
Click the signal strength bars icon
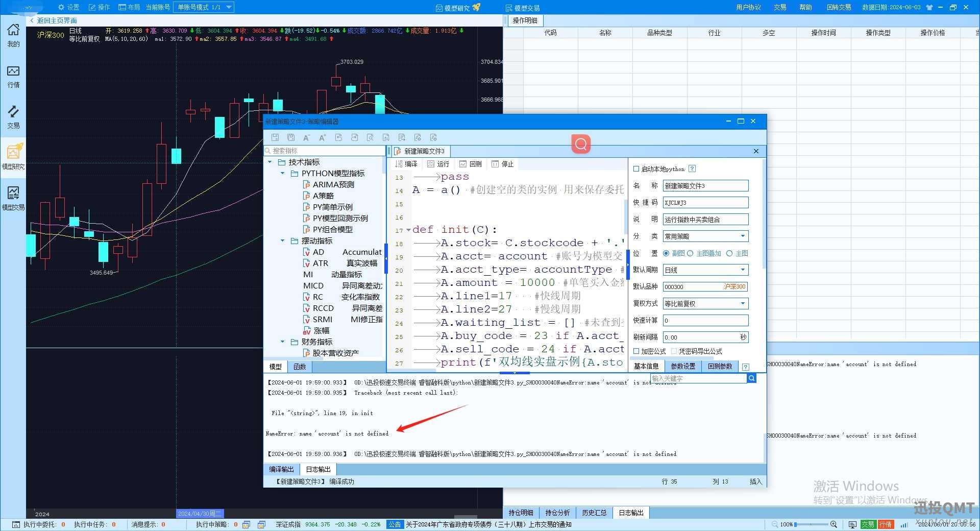904,524
